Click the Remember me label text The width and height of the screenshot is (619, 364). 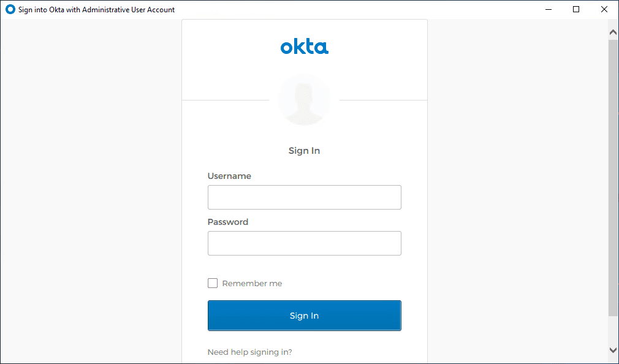(x=252, y=284)
